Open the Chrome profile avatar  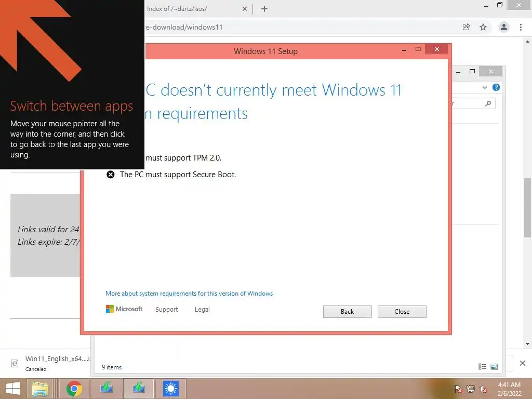504,27
